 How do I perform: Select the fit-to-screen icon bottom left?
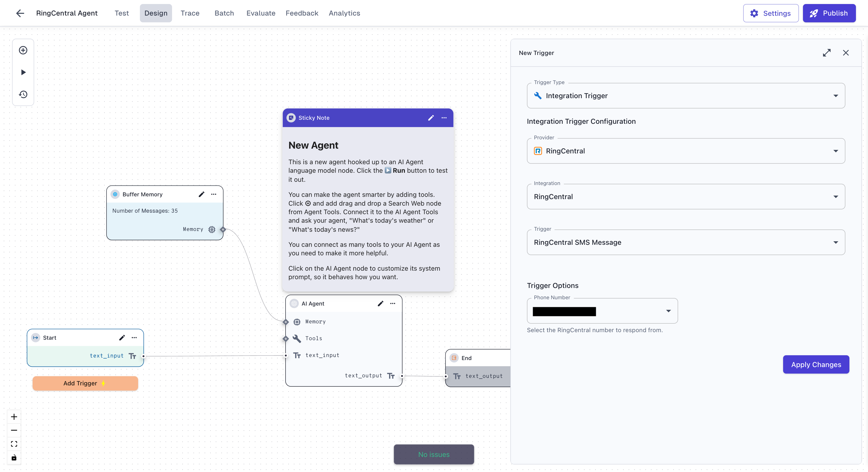pyautogui.click(x=14, y=444)
